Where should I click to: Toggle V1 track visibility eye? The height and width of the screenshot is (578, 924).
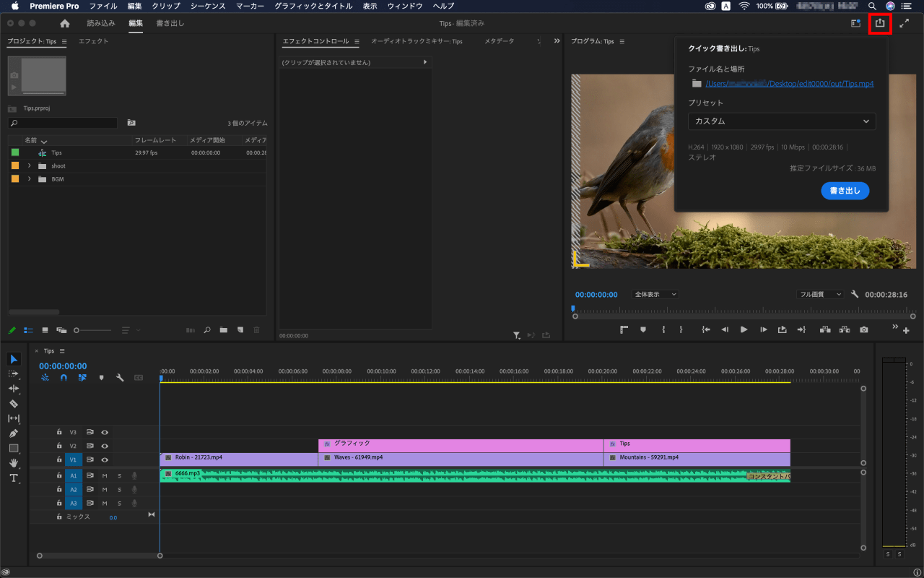(x=105, y=460)
